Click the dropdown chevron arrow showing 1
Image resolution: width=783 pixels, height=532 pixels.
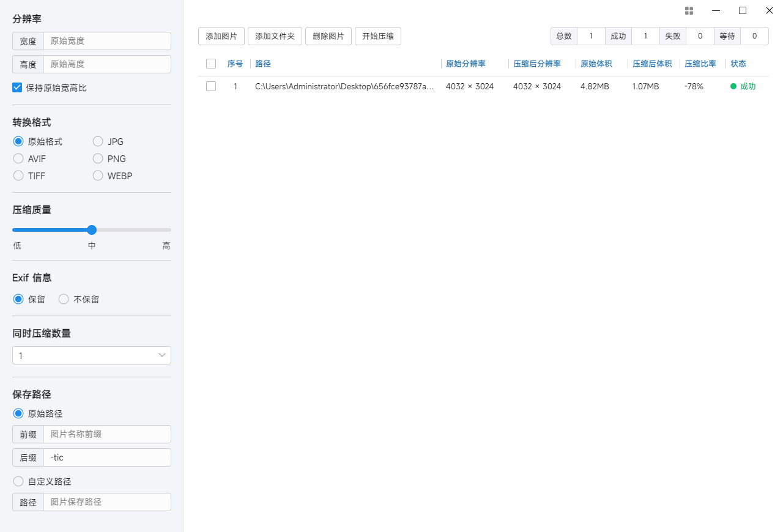click(162, 355)
